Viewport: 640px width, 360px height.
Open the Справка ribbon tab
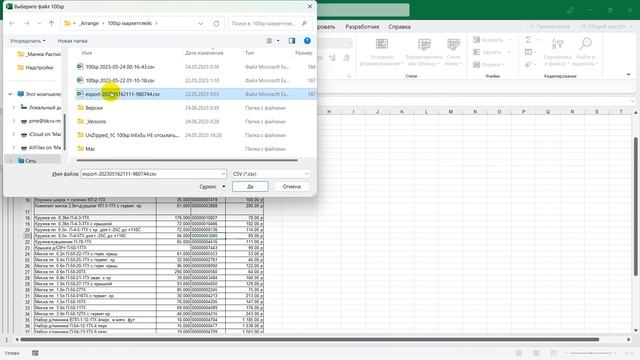[399, 27]
